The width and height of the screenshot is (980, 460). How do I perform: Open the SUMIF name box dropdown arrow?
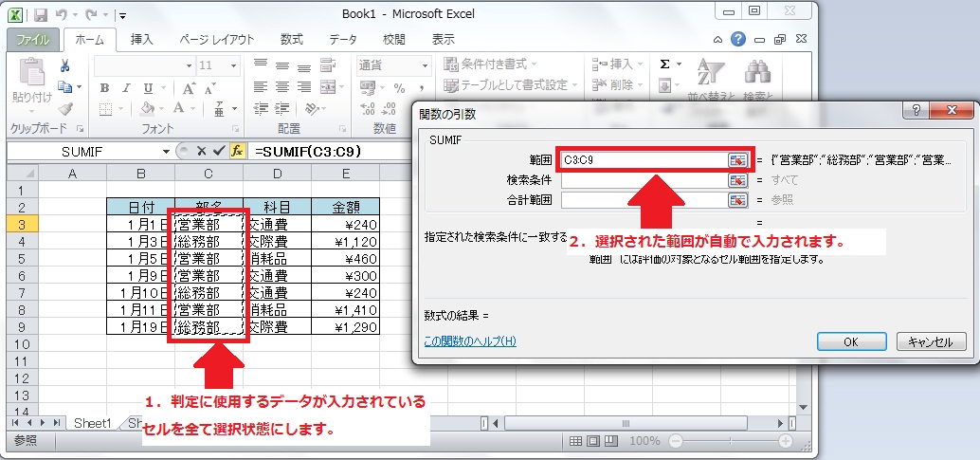click(166, 152)
